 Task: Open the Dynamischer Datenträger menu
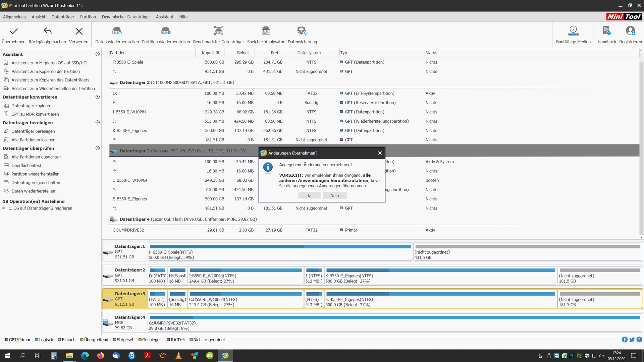pyautogui.click(x=126, y=17)
